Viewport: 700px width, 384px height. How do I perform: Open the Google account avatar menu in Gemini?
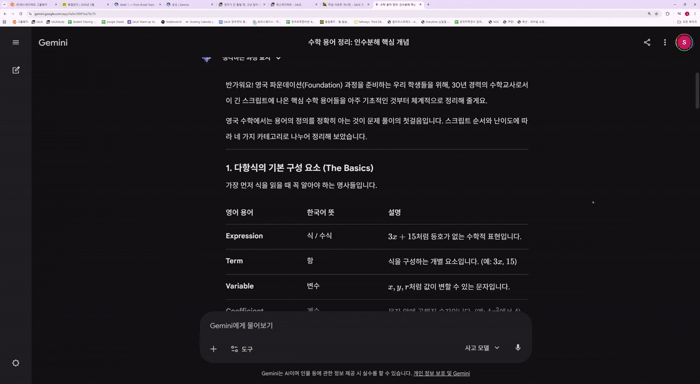pyautogui.click(x=684, y=42)
